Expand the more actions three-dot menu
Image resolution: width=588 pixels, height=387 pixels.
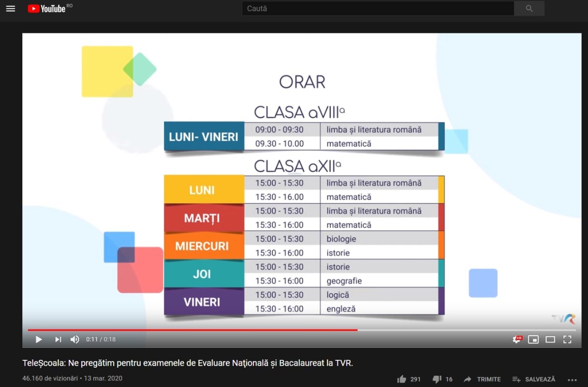573,379
